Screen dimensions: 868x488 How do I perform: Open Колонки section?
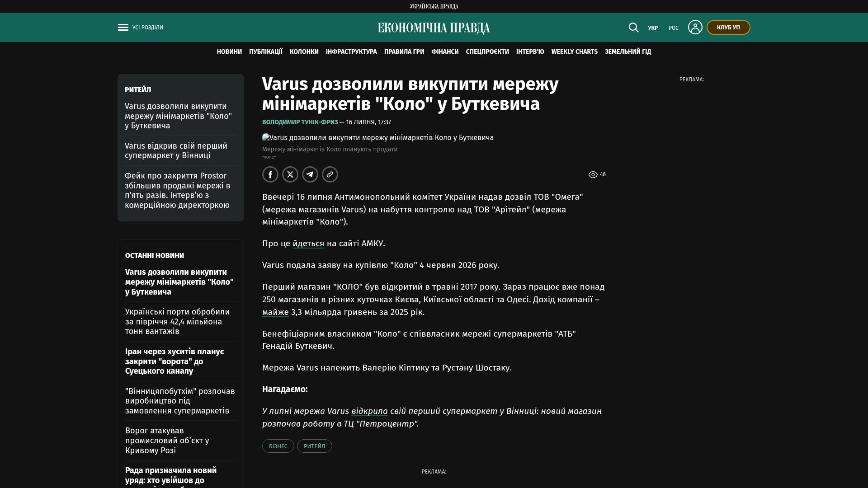point(304,52)
